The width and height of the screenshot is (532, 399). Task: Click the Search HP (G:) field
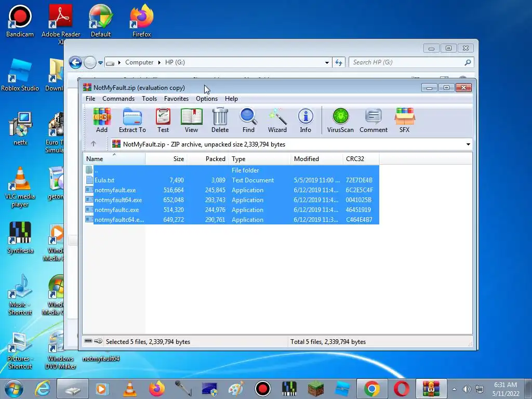tap(411, 62)
